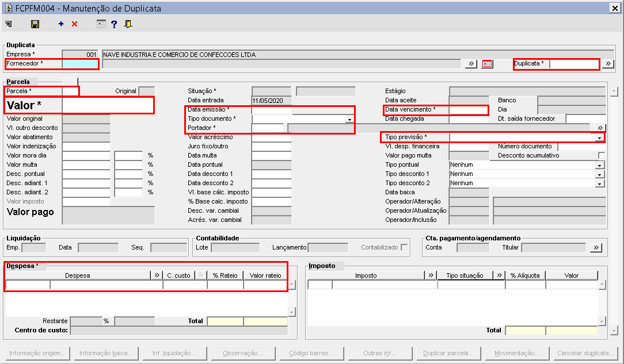
Task: Open the Duplicata lookup arrows button
Action: (x=608, y=64)
